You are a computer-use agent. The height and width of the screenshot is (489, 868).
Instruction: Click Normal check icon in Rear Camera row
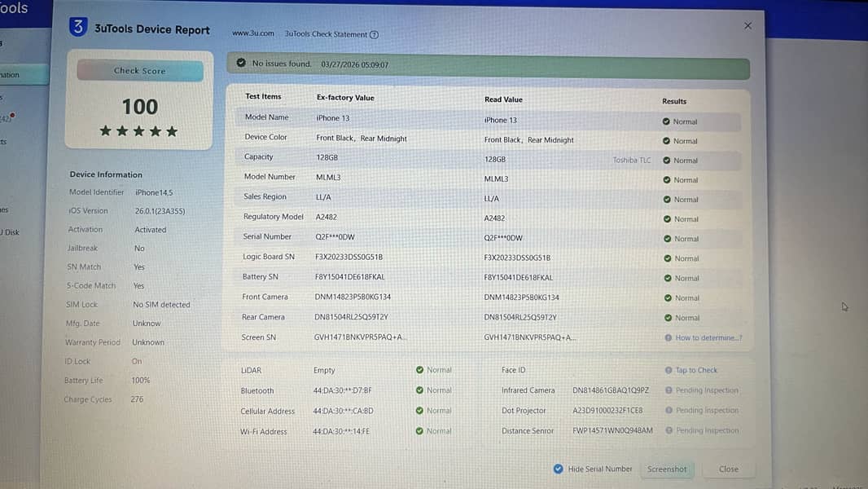pos(669,318)
